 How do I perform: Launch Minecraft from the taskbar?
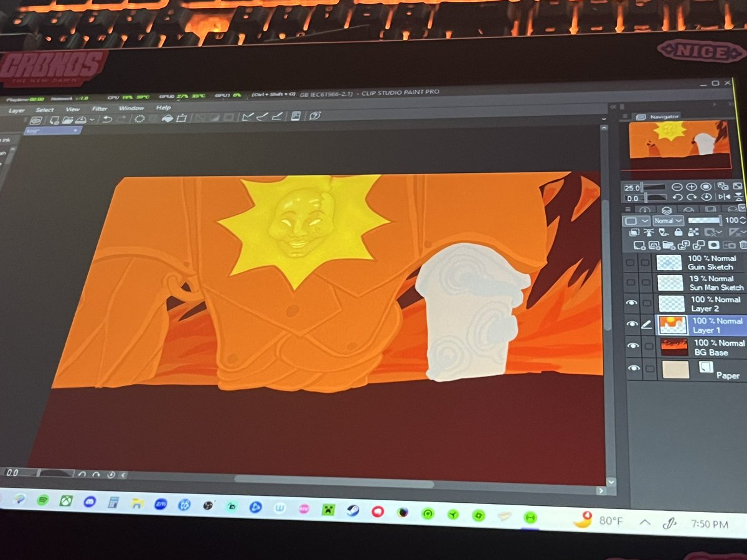[x=327, y=509]
